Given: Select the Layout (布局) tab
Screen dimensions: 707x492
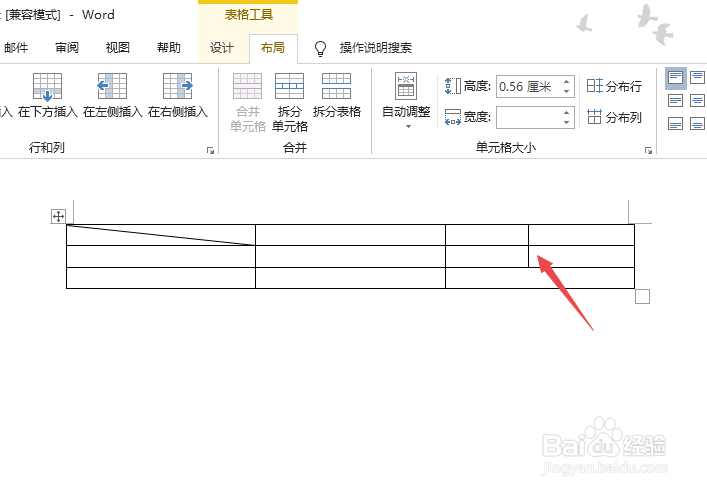Looking at the screenshot, I should click(x=273, y=48).
